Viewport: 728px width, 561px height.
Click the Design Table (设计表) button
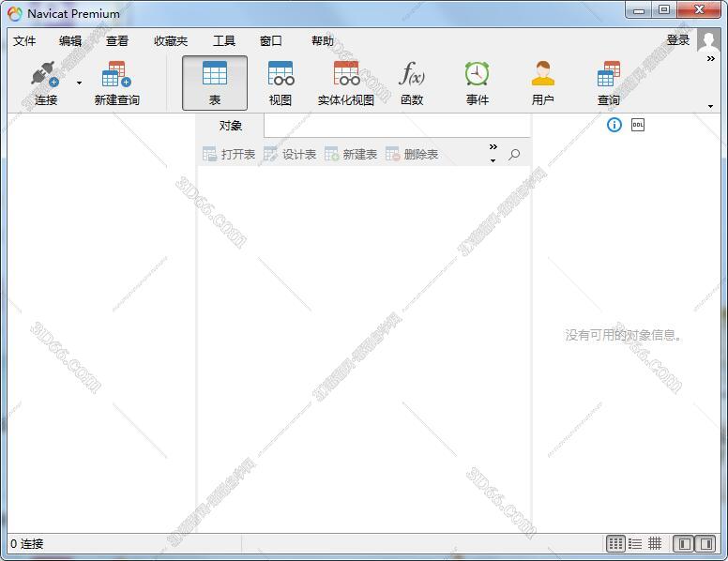pyautogui.click(x=290, y=154)
